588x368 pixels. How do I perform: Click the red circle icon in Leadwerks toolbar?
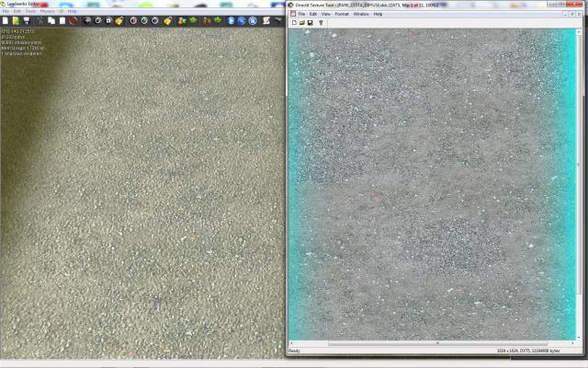(73, 20)
